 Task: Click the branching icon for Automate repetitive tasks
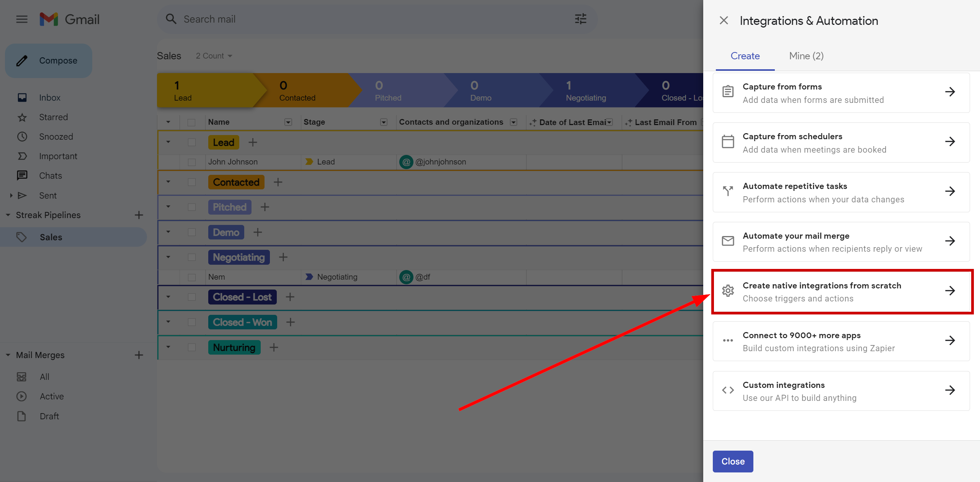tap(728, 191)
